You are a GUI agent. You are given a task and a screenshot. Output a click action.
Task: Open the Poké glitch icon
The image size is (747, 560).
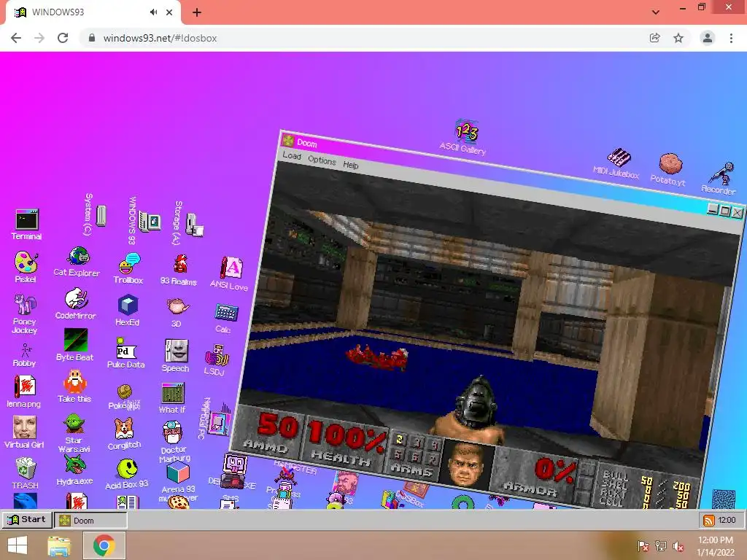[124, 397]
